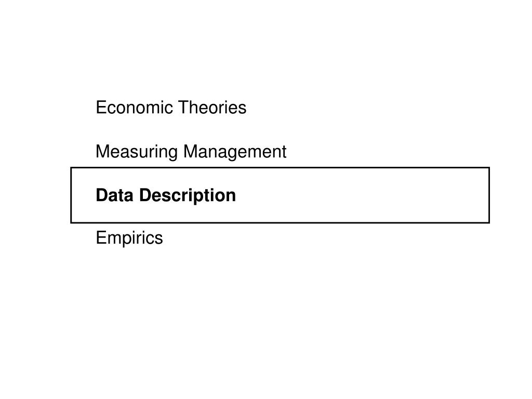Viewport: 532px width, 399px height.
Task: Click the capital E of Empirics
Action: click(101, 237)
